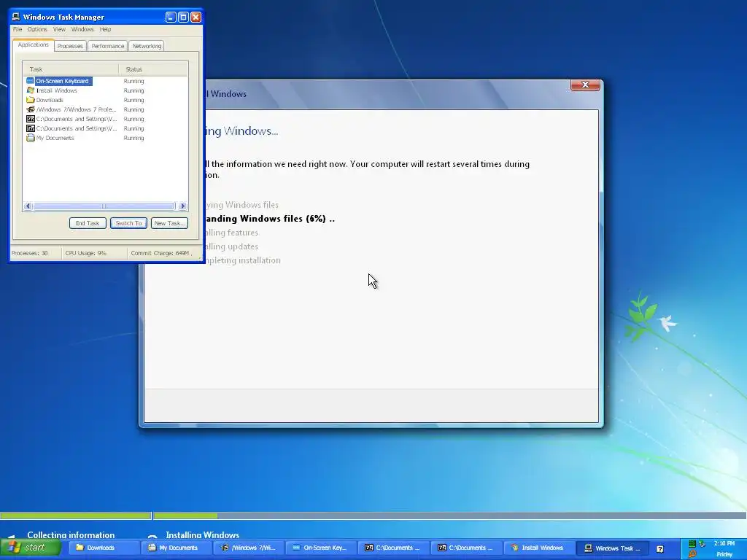Open the File menu in Task Manager
The image size is (747, 560).
(x=18, y=29)
